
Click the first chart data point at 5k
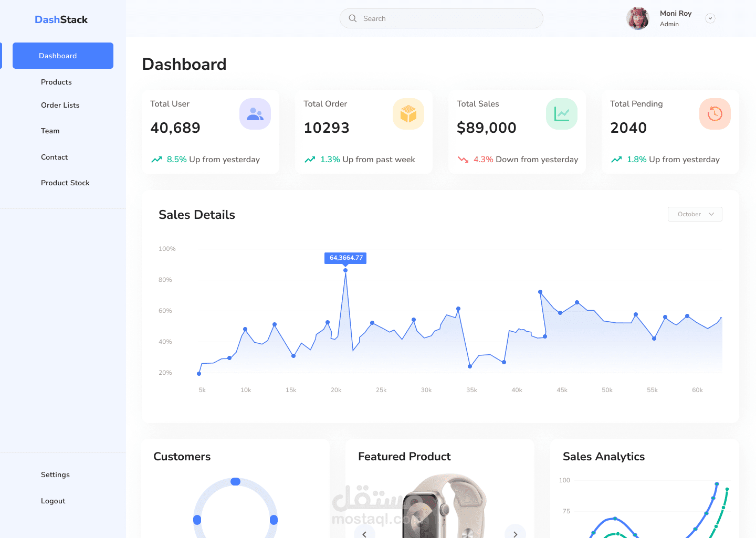point(199,374)
